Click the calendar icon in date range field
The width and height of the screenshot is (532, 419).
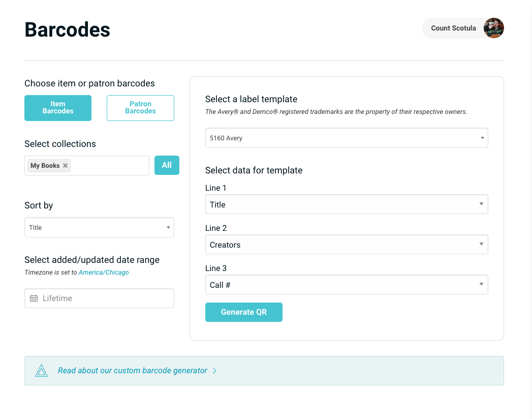[34, 298]
